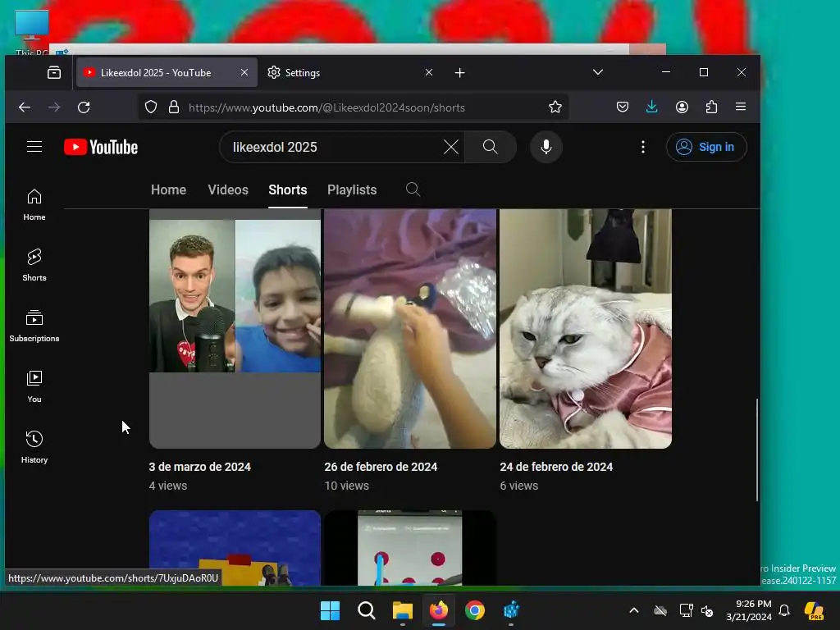840x630 pixels.
Task: Select the Likeexdol 2025 - YouTube tab
Action: coord(167,72)
